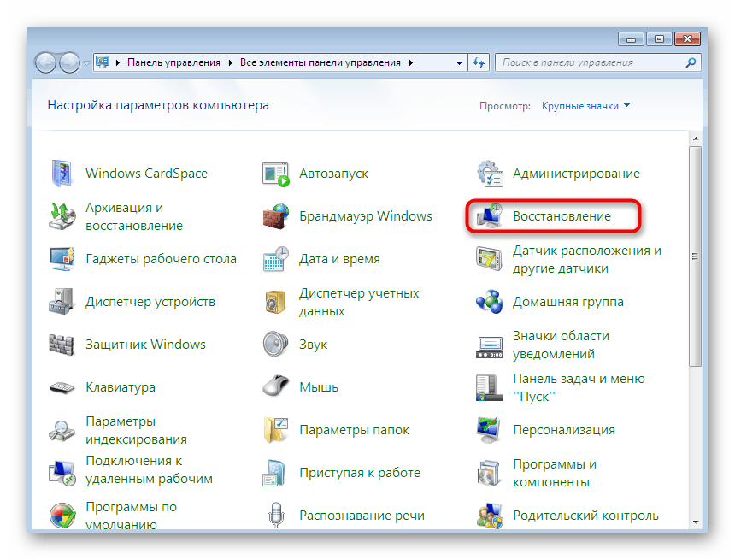Screen dimensions: 735x560
Task: Expand the address bar history dropdown arrow
Action: pyautogui.click(x=460, y=63)
